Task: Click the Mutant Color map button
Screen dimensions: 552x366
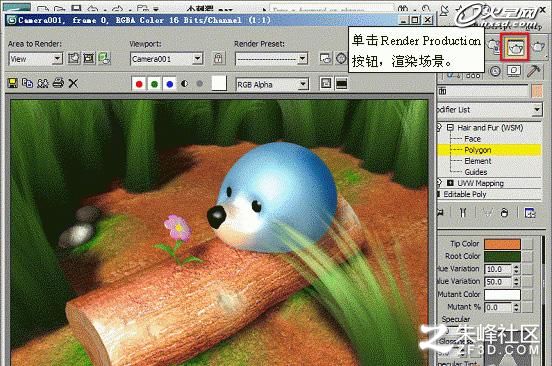Action: point(527,294)
